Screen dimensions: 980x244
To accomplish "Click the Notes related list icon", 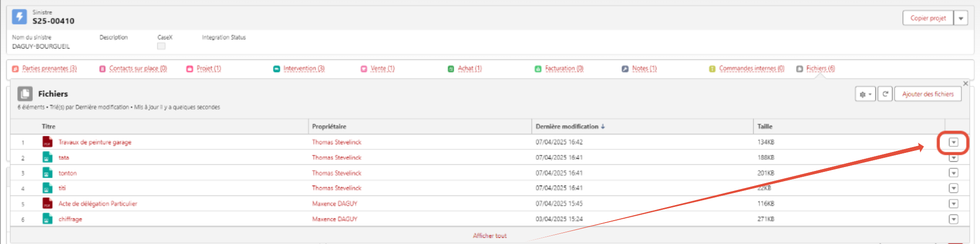I will coord(625,69).
